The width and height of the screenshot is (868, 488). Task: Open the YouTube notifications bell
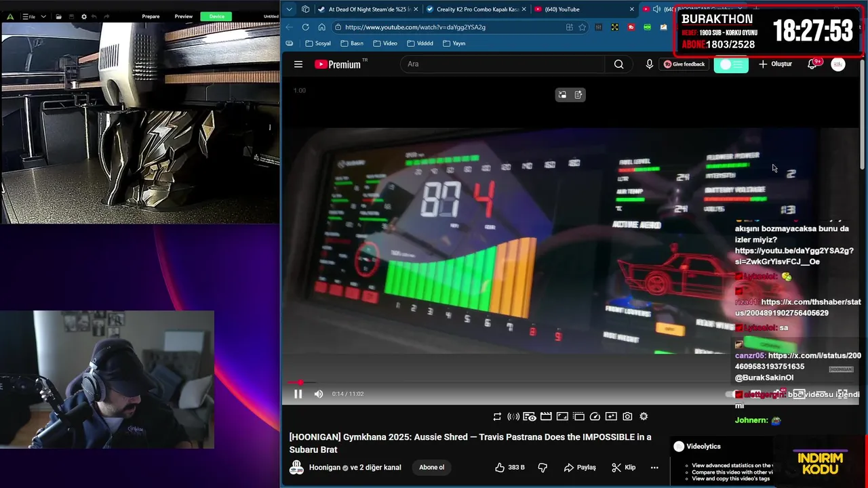click(x=812, y=64)
